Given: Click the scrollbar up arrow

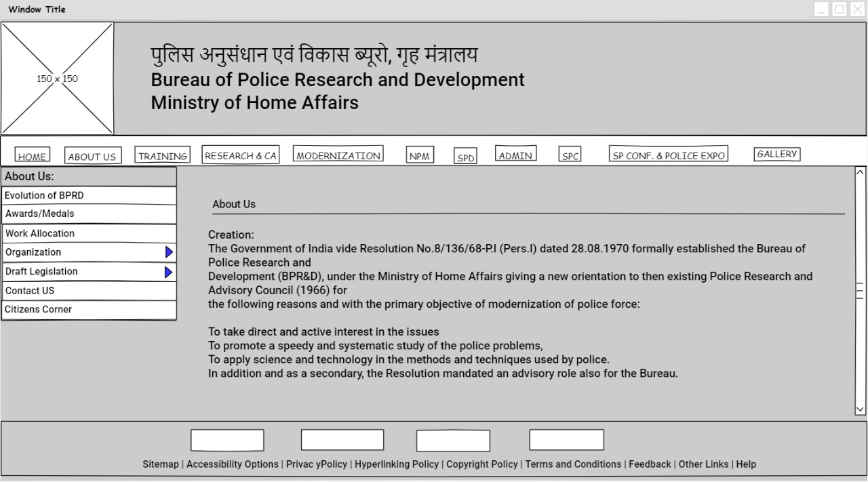Looking at the screenshot, I should [861, 172].
